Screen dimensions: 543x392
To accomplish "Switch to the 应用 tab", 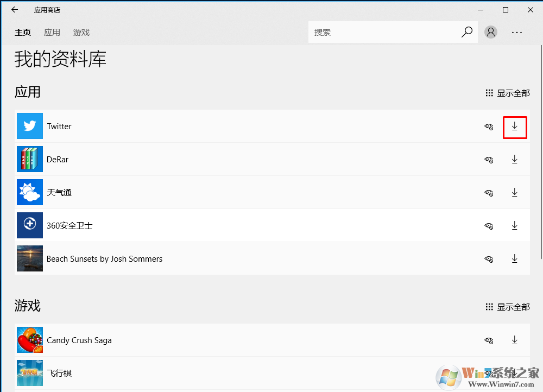I will pyautogui.click(x=52, y=32).
